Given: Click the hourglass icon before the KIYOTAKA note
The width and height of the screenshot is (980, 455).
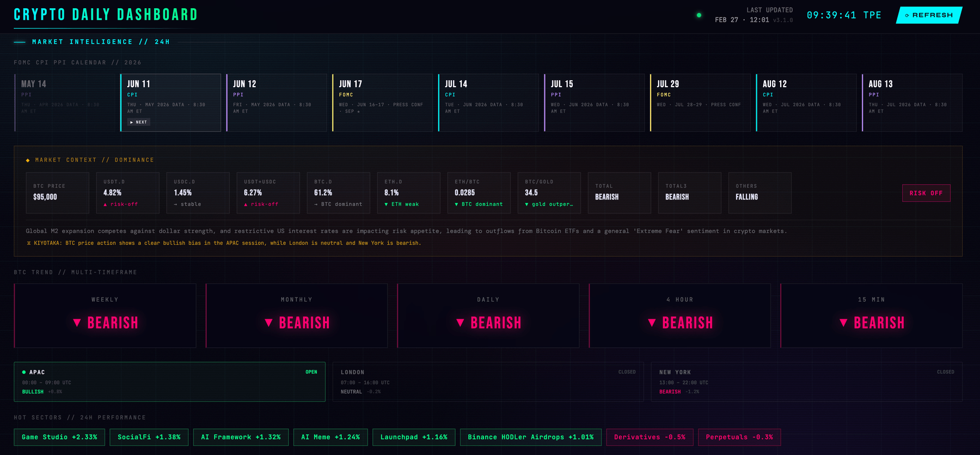Looking at the screenshot, I should pos(29,243).
